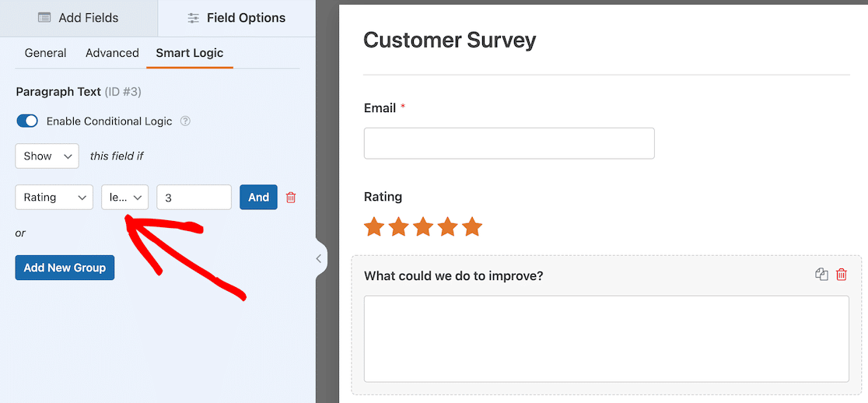The height and width of the screenshot is (403, 868).
Task: Open the Show/Hide dropdown
Action: (x=47, y=156)
